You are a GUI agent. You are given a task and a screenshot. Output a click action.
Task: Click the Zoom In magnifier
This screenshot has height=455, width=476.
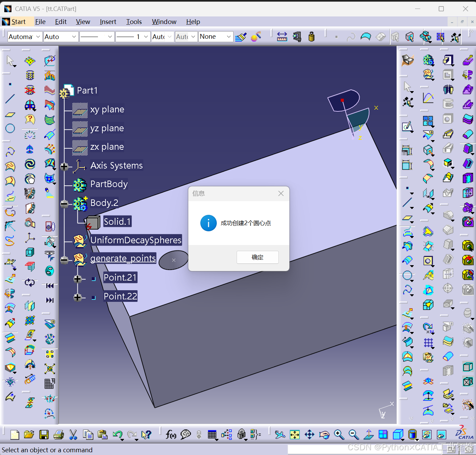pos(339,435)
